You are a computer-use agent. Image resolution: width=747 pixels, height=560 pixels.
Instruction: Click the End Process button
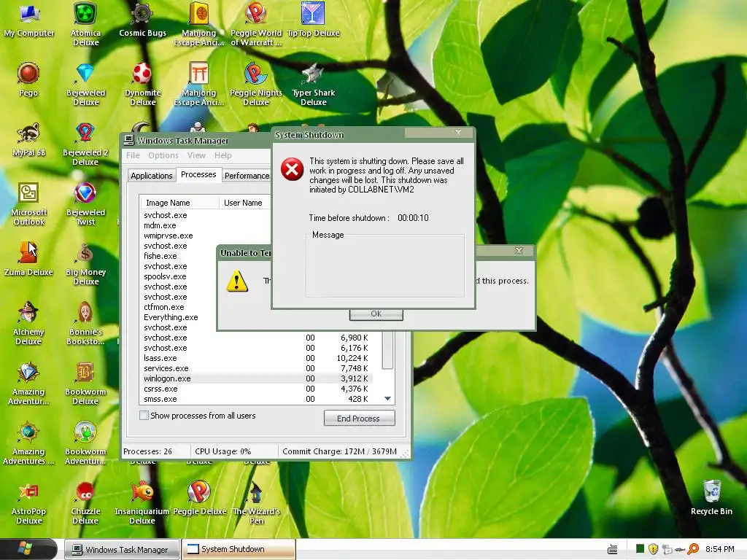(x=359, y=418)
